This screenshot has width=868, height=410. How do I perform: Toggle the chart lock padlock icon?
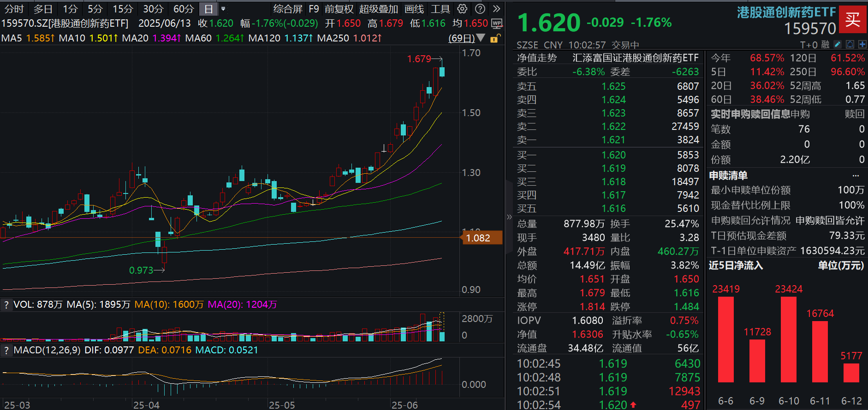pos(494,39)
